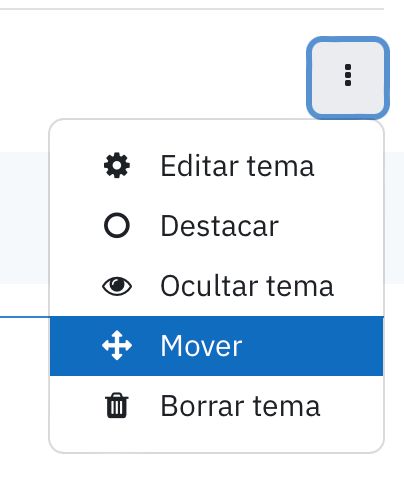Viewport: 404px width, 488px height.
Task: Close the dropdown using the focused menu button
Action: 348,77
